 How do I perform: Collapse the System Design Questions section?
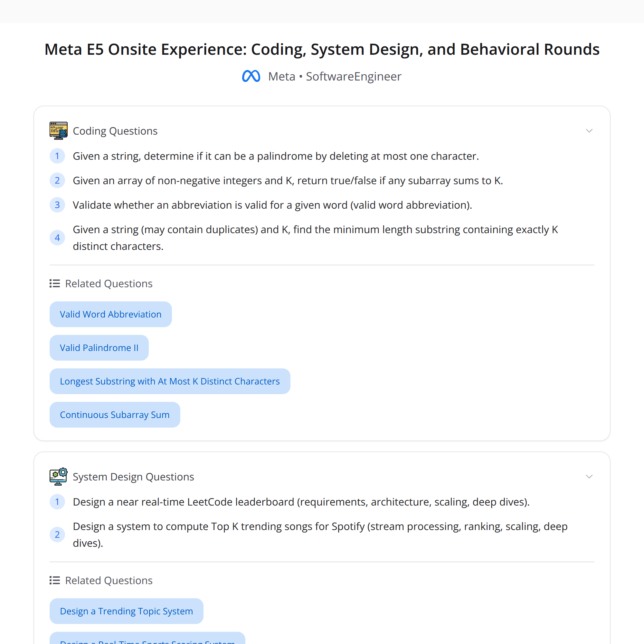click(x=589, y=476)
